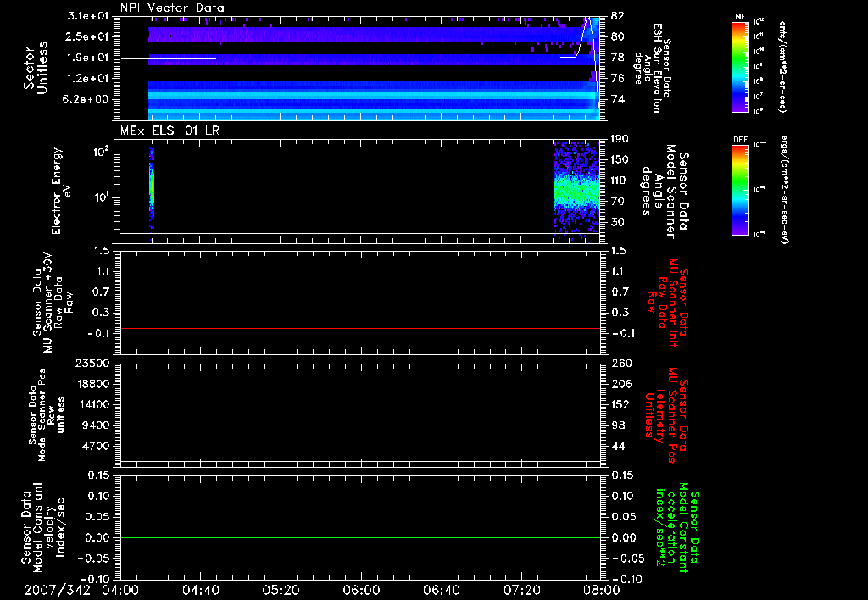Click the 4700 scanner position tick label

97,446
